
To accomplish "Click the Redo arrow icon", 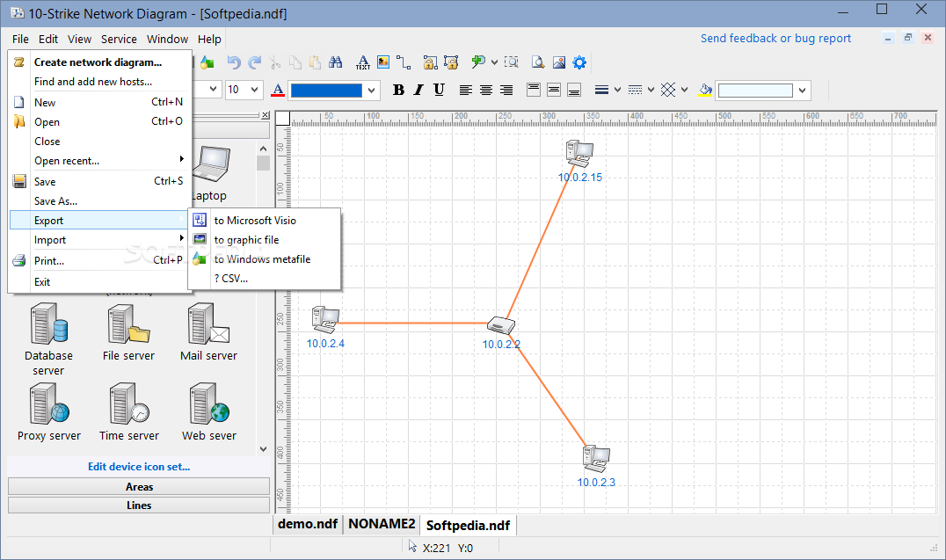I will [255, 62].
